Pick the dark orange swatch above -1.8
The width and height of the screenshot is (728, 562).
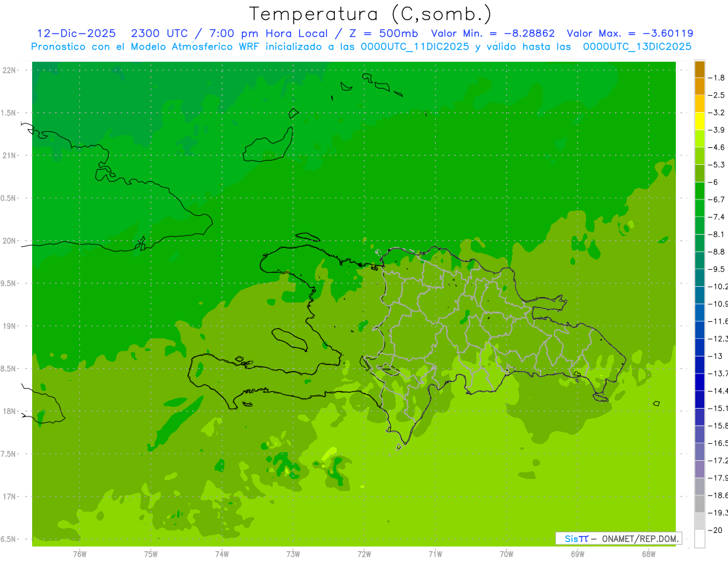click(x=699, y=69)
